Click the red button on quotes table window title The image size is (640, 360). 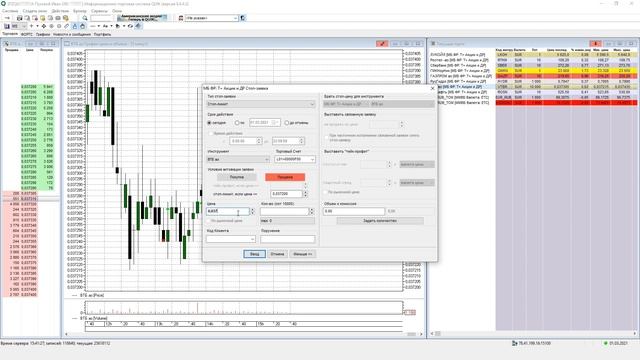tap(595, 44)
